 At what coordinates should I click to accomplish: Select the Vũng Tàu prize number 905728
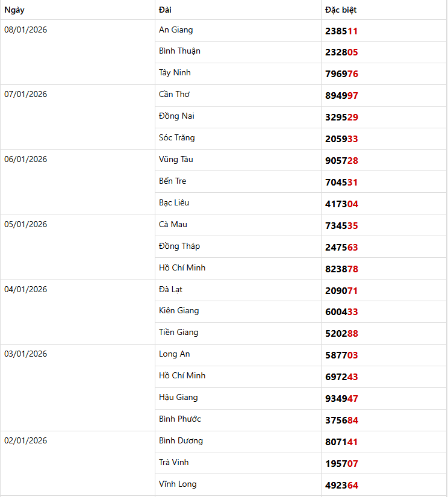[341, 161]
